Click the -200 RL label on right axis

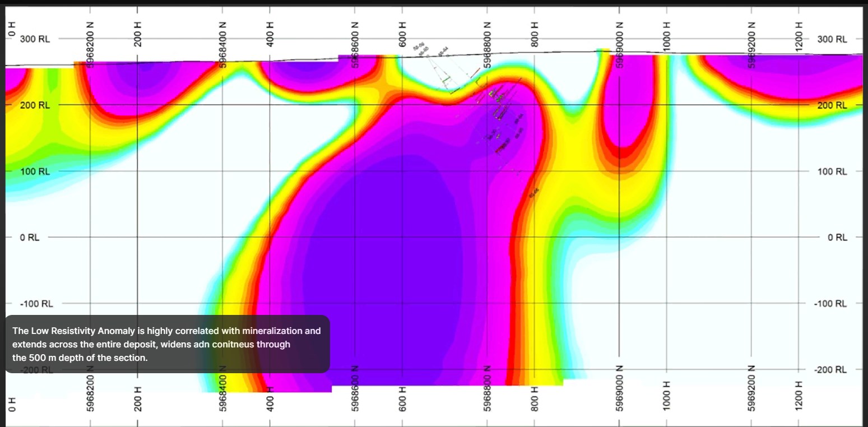click(832, 370)
